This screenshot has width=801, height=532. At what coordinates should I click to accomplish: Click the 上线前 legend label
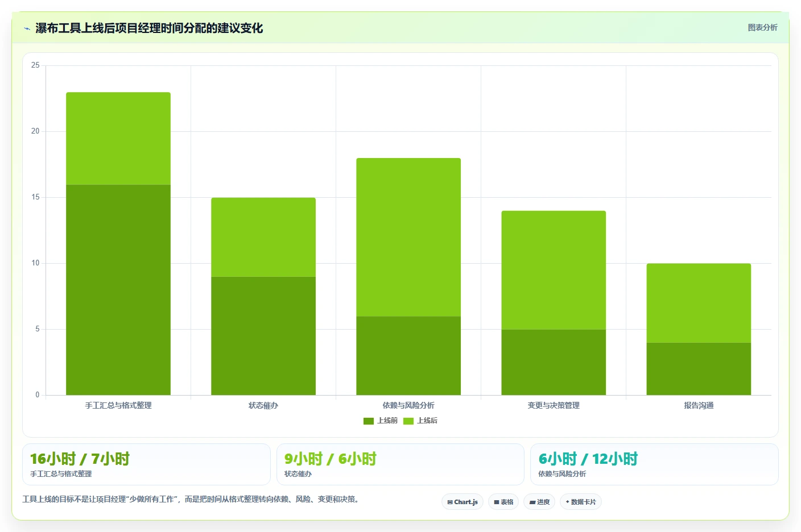[387, 421]
